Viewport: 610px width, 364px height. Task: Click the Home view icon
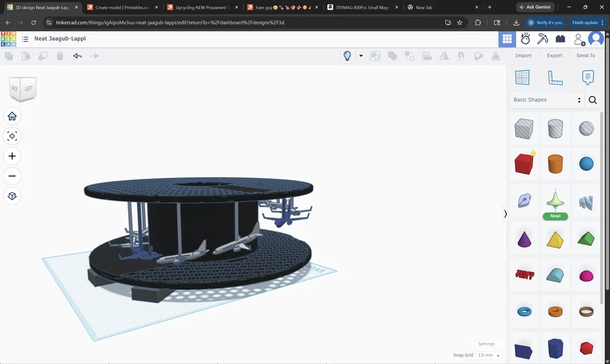coord(12,116)
